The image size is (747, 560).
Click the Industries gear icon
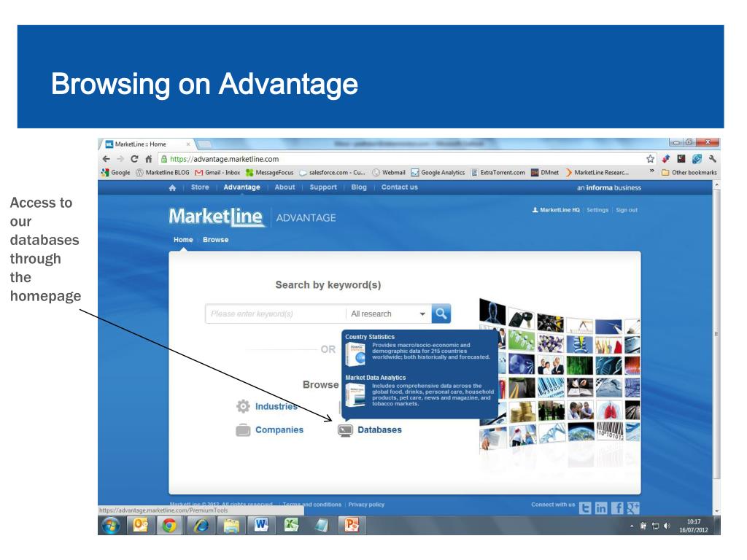(243, 406)
